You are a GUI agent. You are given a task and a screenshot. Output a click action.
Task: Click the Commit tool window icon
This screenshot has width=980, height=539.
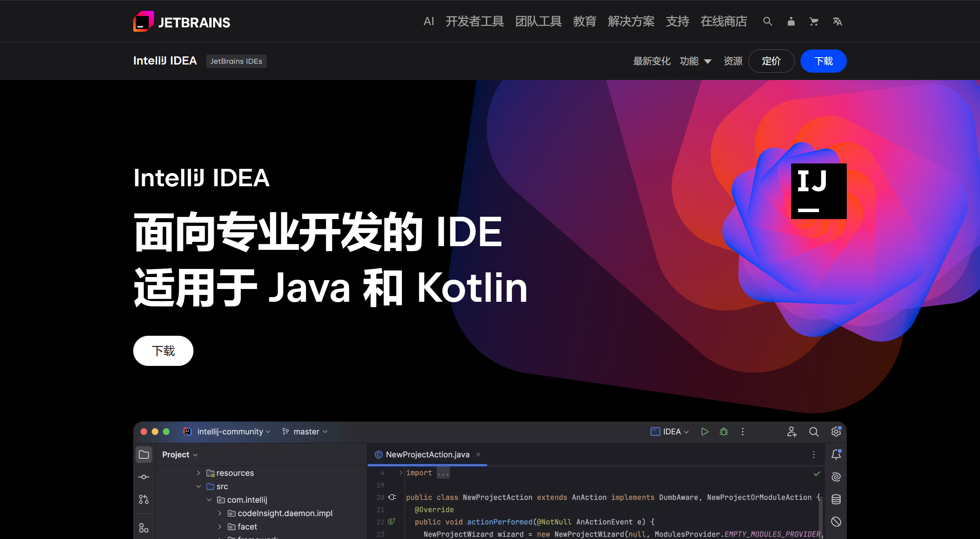coord(144,477)
